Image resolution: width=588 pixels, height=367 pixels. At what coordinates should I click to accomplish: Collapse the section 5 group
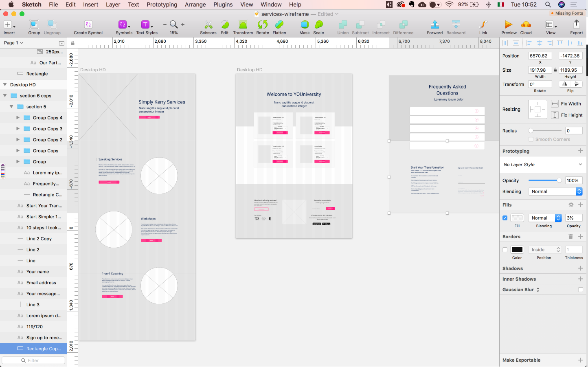coord(11,107)
